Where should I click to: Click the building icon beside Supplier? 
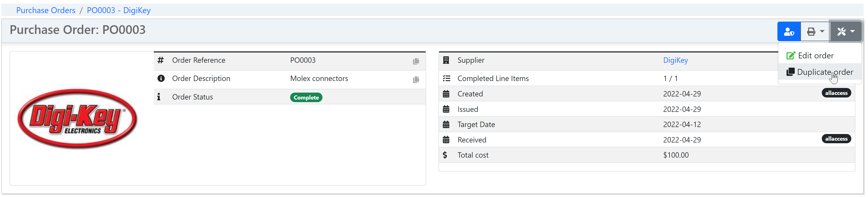click(446, 60)
